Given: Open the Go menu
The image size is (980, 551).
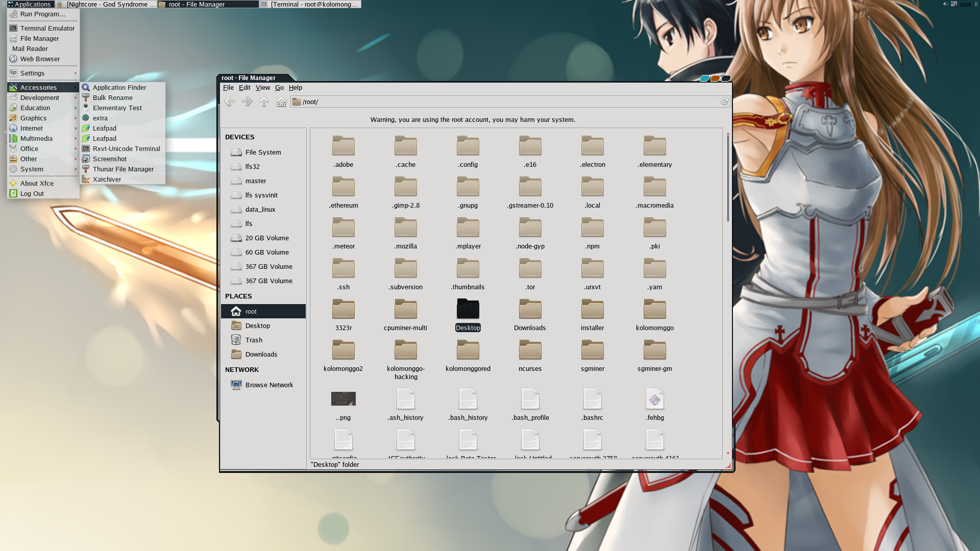Looking at the screenshot, I should (279, 88).
